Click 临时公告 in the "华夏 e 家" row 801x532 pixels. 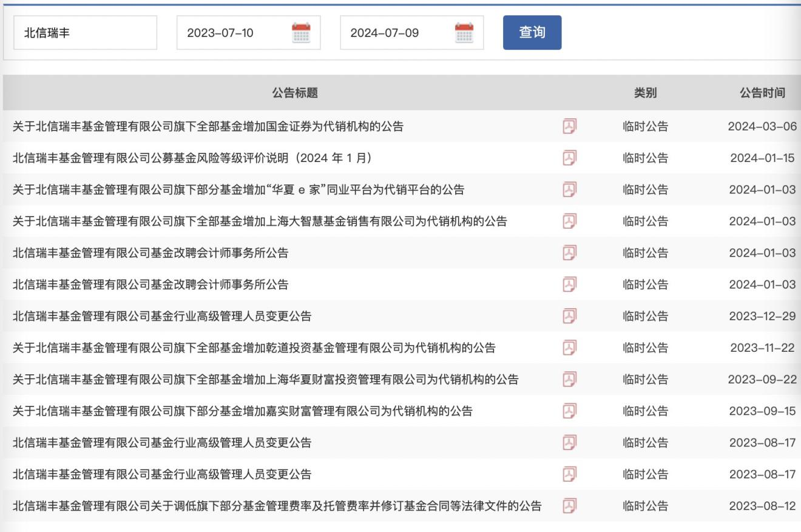click(646, 189)
